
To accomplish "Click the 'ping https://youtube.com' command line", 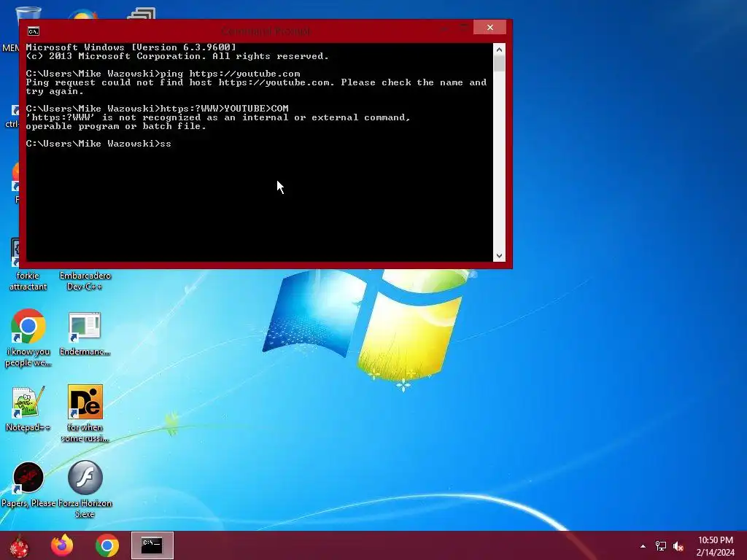I will (163, 74).
